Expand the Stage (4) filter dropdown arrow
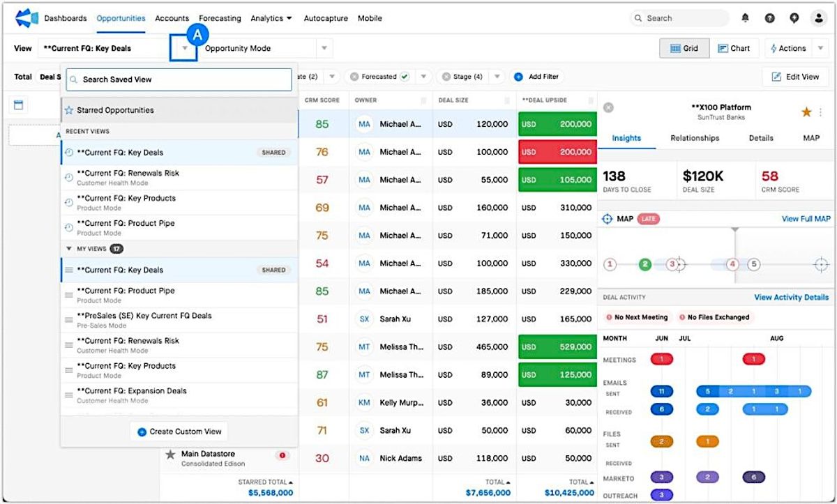 tap(497, 77)
